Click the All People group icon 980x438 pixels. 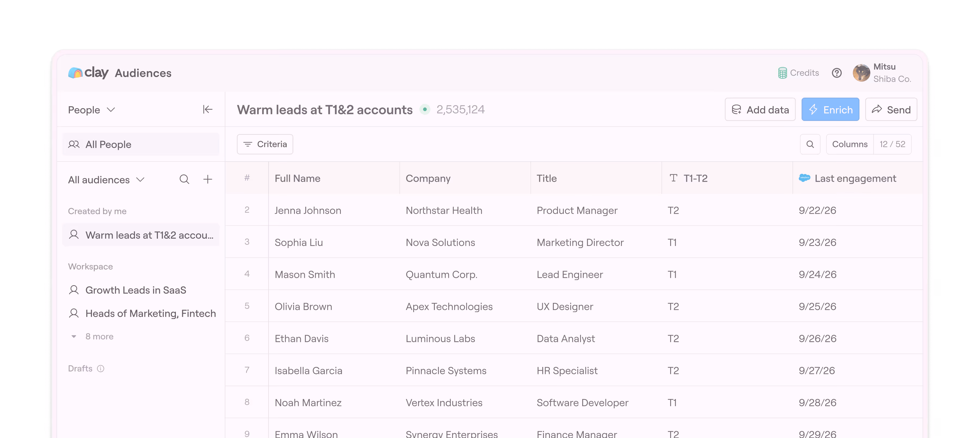coord(74,144)
